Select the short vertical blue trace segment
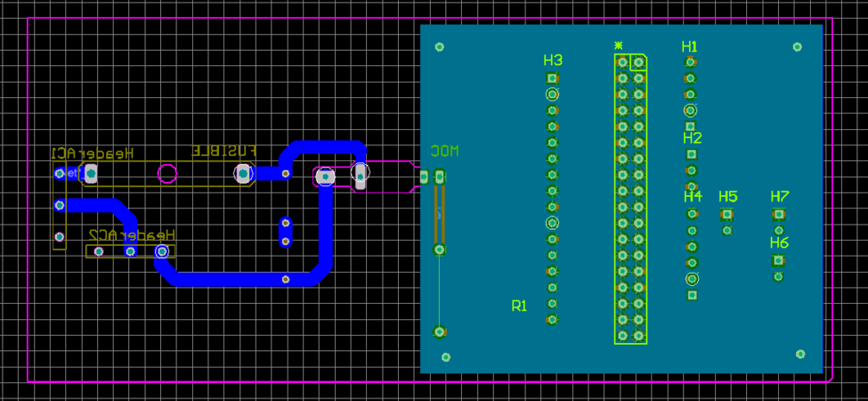This screenshot has height=401, width=868. coord(286,232)
